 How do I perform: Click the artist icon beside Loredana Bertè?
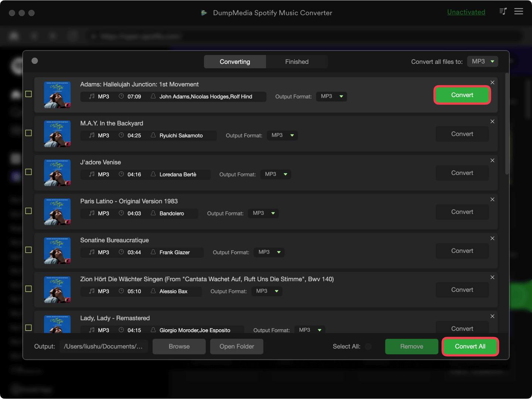click(153, 174)
